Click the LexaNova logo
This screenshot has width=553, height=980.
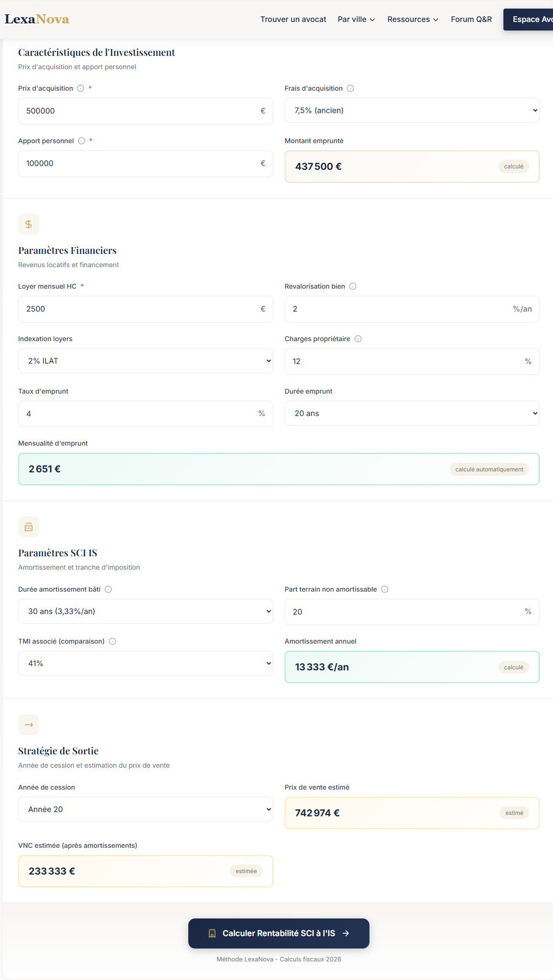[37, 19]
